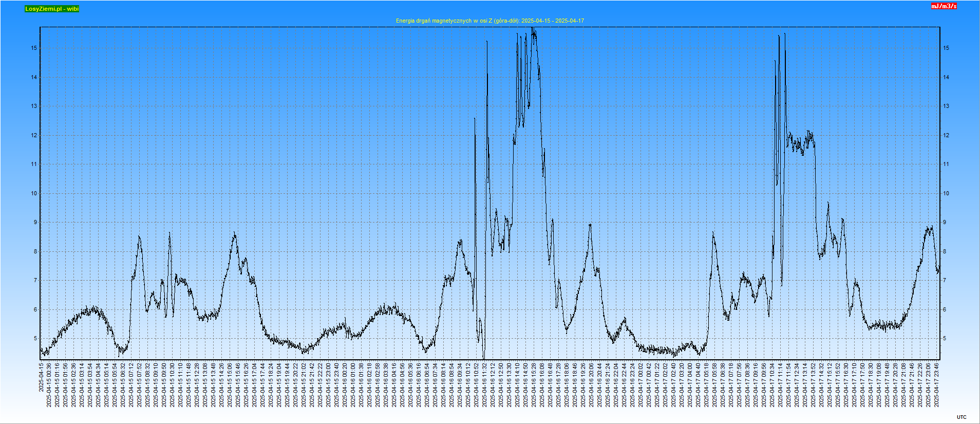The image size is (980, 424).
Task: Click the 14 value on right axis
Action: (x=946, y=78)
